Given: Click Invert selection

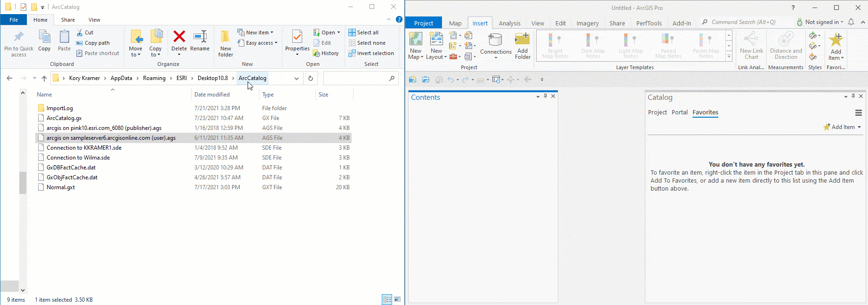Looking at the screenshot, I should coord(371,53).
